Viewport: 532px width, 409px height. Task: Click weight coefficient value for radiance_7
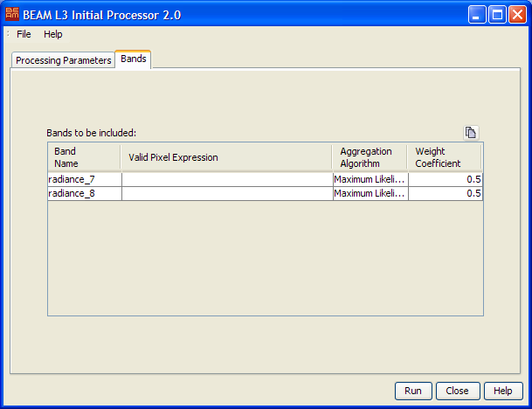tap(445, 179)
